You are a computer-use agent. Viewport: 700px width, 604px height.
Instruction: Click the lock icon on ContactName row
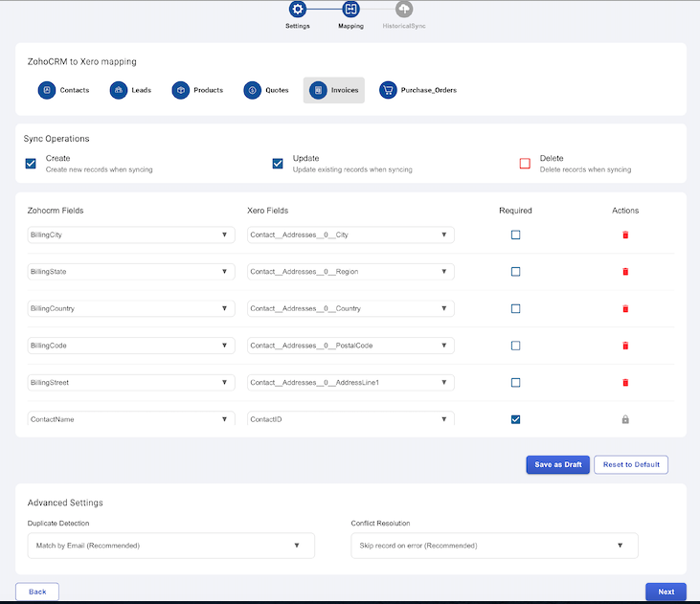click(625, 419)
